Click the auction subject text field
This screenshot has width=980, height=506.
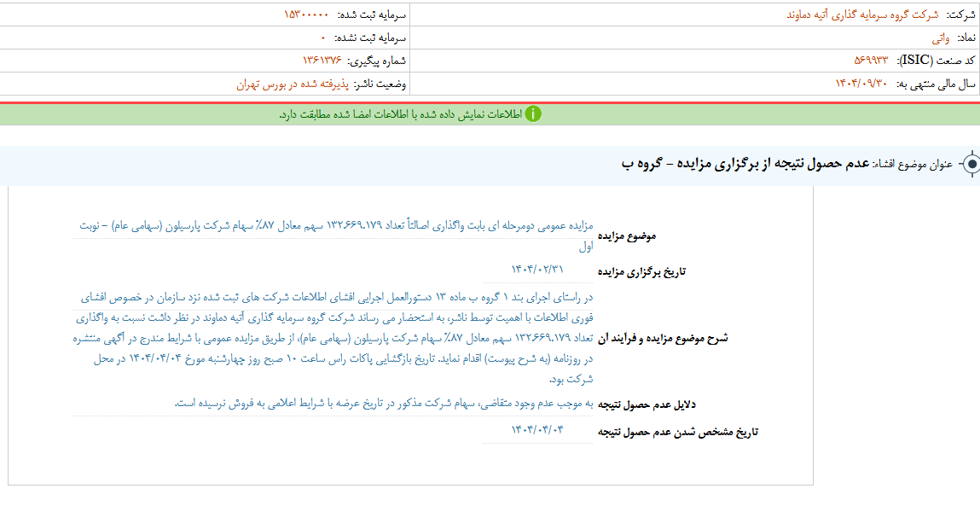(336, 236)
